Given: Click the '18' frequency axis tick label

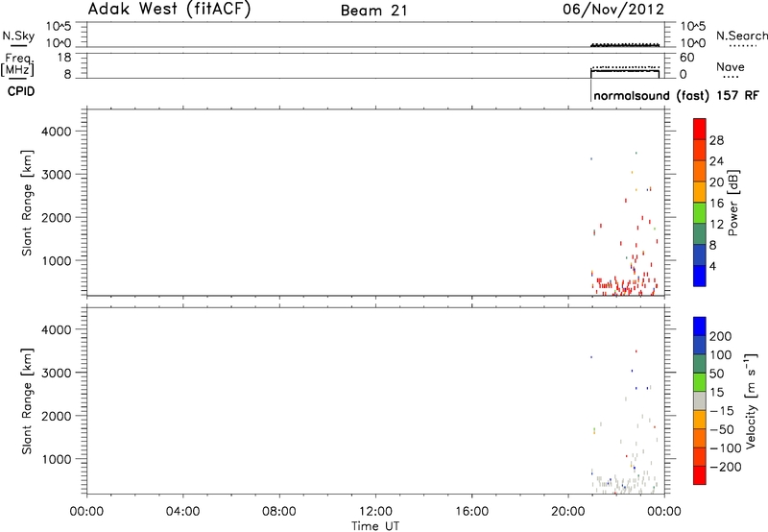Looking at the screenshot, I should tap(64, 58).
